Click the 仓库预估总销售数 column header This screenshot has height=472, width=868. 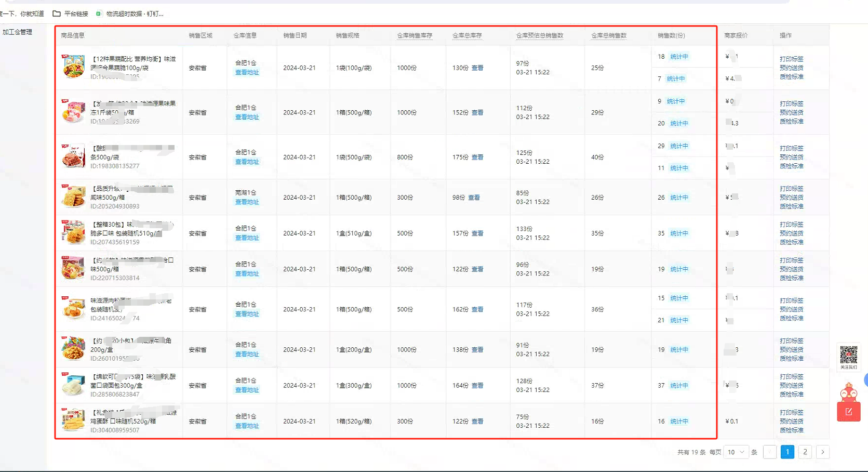pyautogui.click(x=539, y=36)
